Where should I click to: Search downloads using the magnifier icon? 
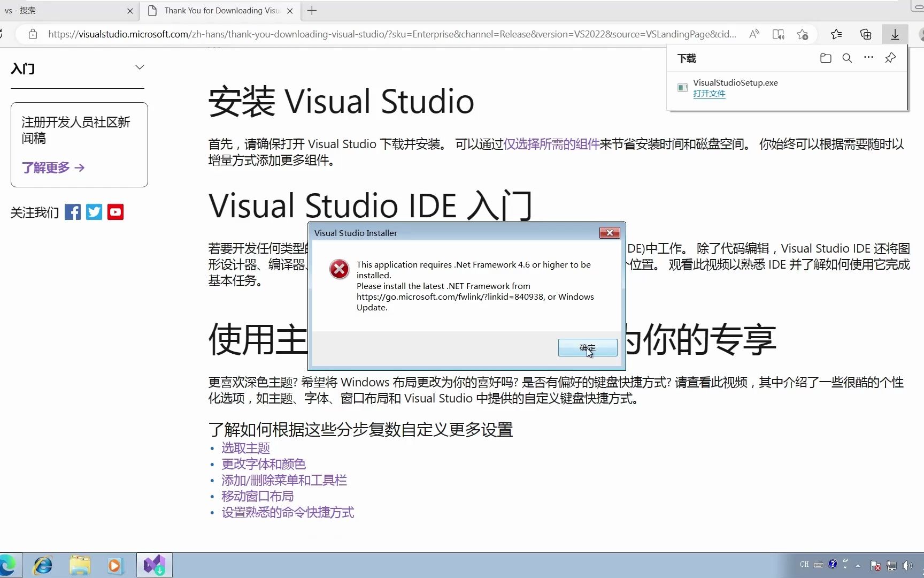[x=847, y=58]
